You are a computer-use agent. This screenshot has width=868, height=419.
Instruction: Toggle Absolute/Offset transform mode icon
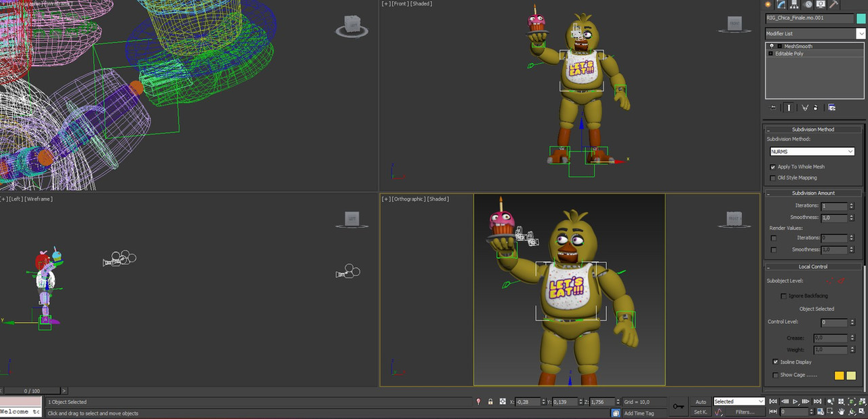(x=502, y=402)
